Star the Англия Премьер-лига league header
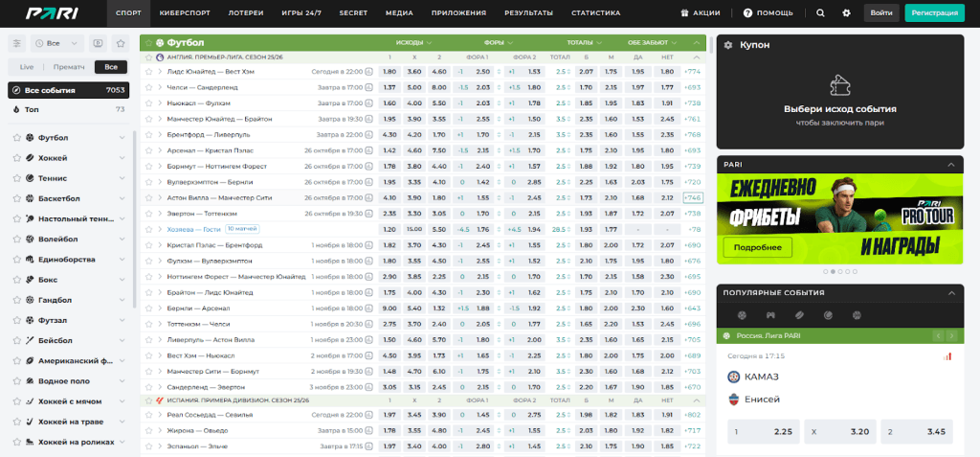This screenshot has height=457, width=980. tap(148, 57)
